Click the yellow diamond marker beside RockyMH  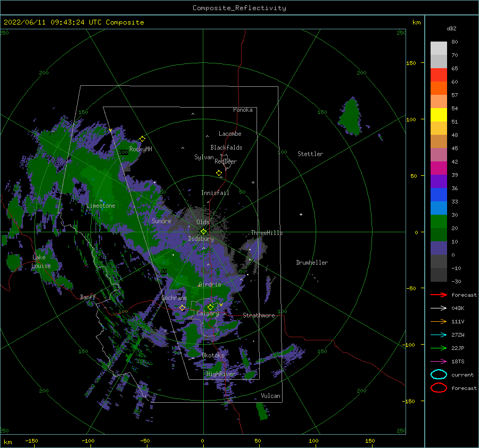(x=142, y=139)
